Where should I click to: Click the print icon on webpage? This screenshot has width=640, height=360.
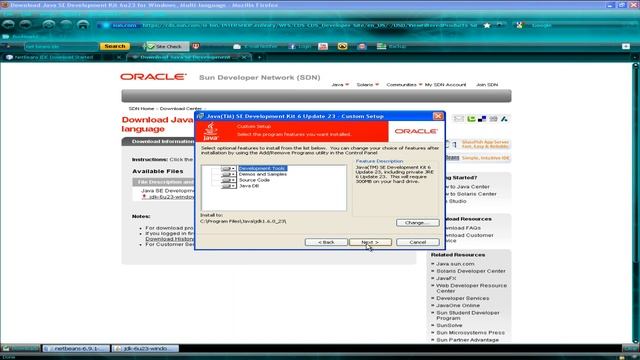pos(493,119)
